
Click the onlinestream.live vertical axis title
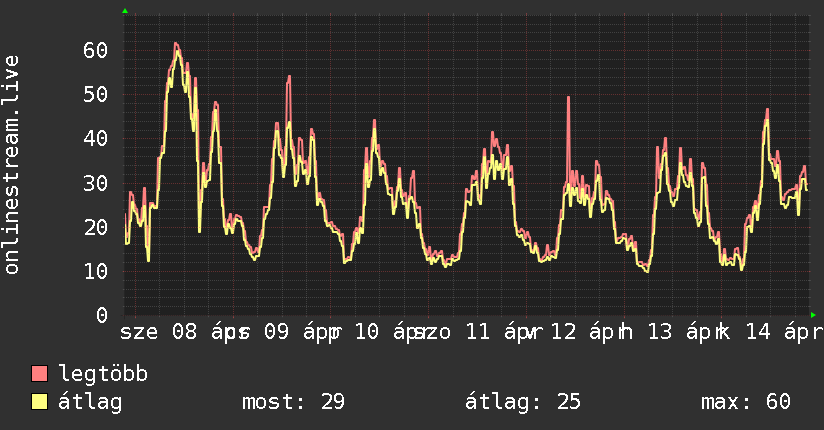pyautogui.click(x=12, y=164)
